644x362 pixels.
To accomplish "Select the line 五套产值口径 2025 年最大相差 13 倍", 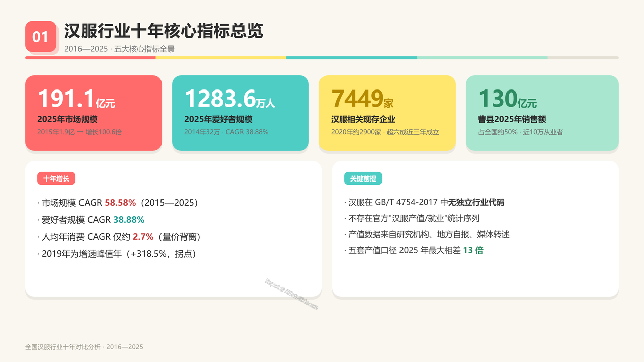I will 414,250.
